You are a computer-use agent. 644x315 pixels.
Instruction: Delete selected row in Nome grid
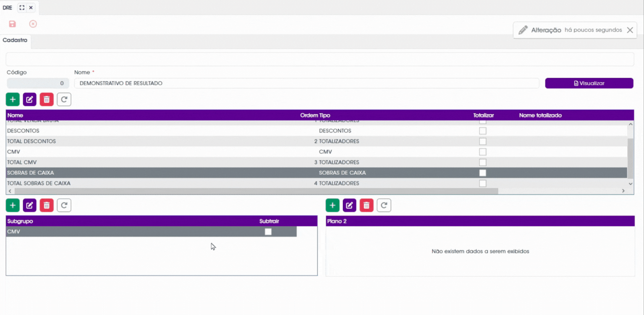(47, 100)
